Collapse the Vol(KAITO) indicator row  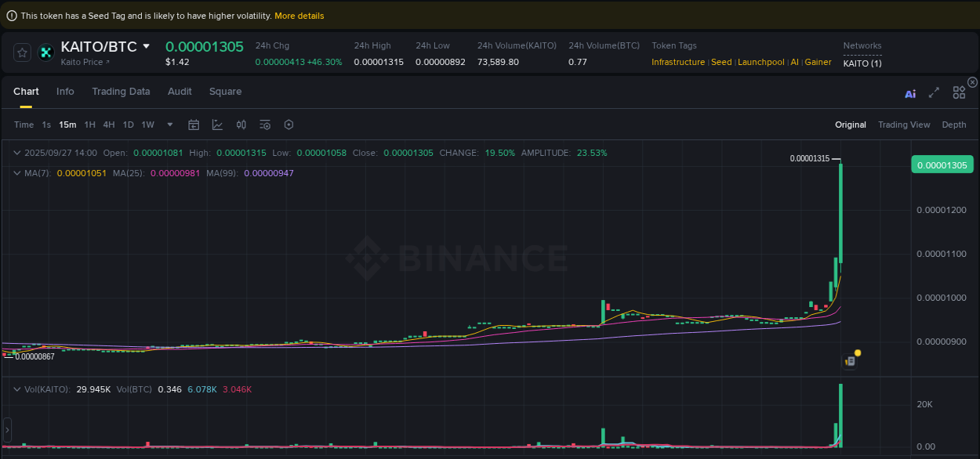pyautogui.click(x=17, y=389)
